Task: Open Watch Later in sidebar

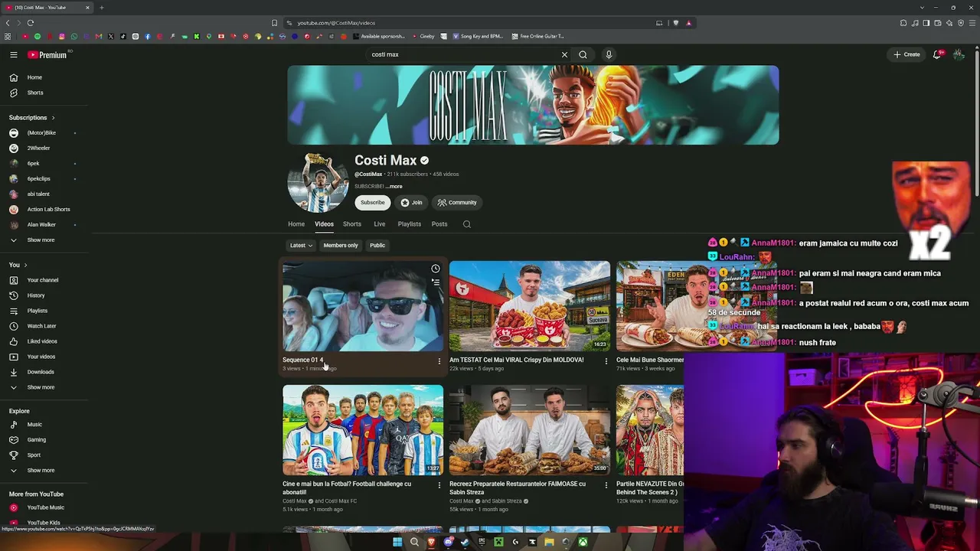Action: click(42, 326)
